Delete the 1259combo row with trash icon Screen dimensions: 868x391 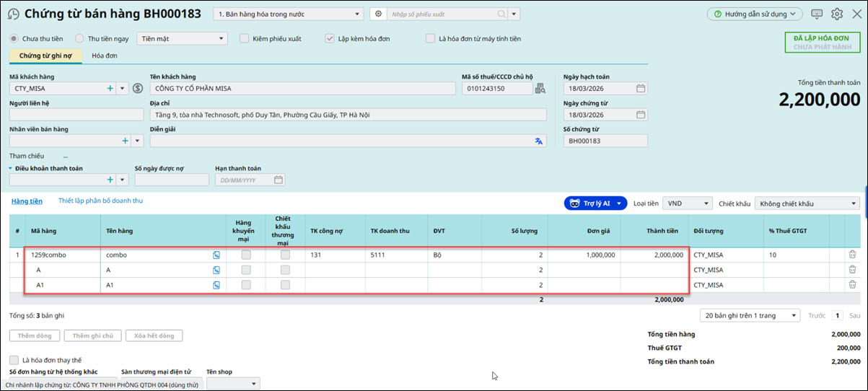(x=852, y=255)
